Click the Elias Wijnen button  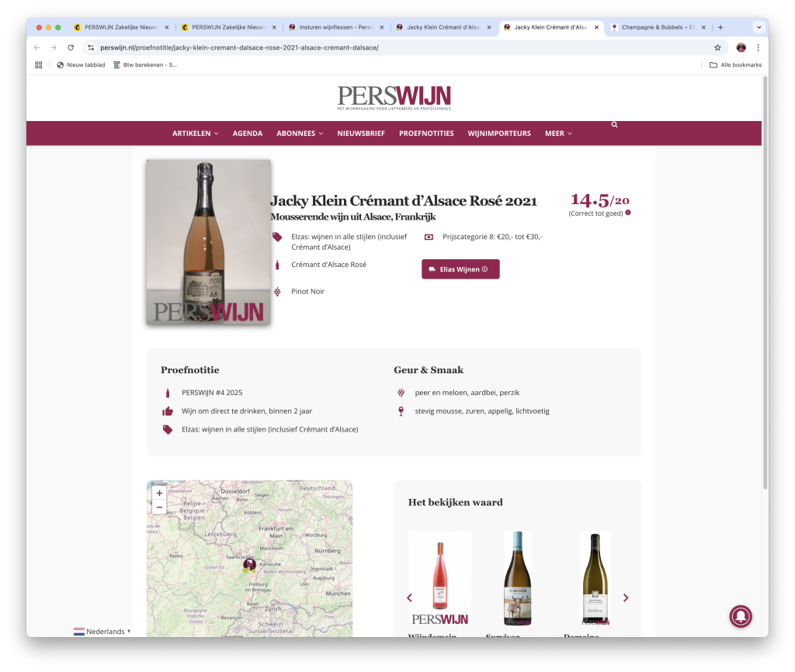click(x=460, y=269)
